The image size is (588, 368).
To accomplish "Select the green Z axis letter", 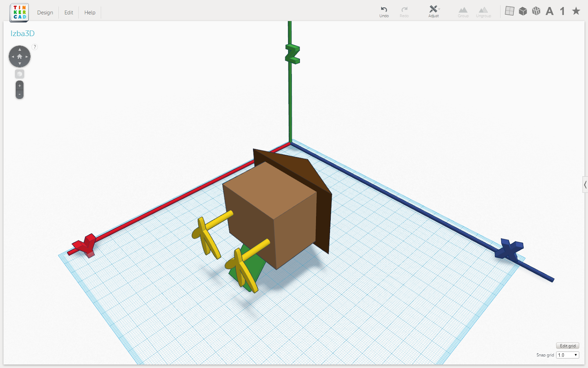I will coord(293,54).
